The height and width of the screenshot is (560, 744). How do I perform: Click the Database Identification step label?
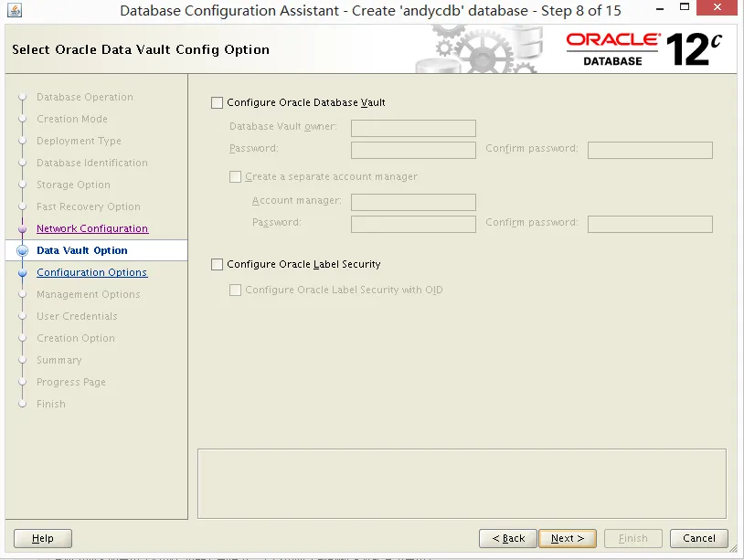pos(92,163)
